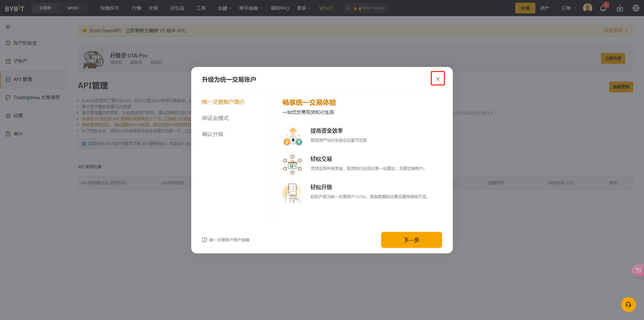Click the Telegram icon in API notice
644x320 pixels.
pos(84,144)
